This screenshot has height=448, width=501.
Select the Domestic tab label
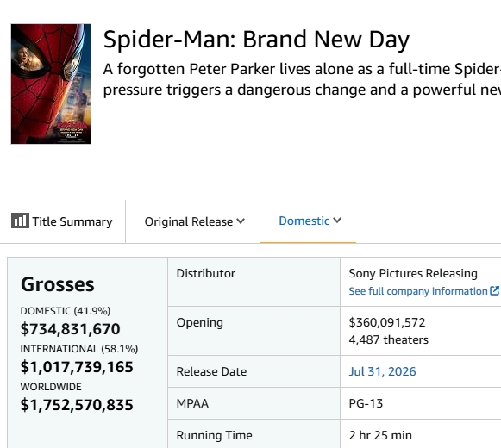click(x=304, y=221)
